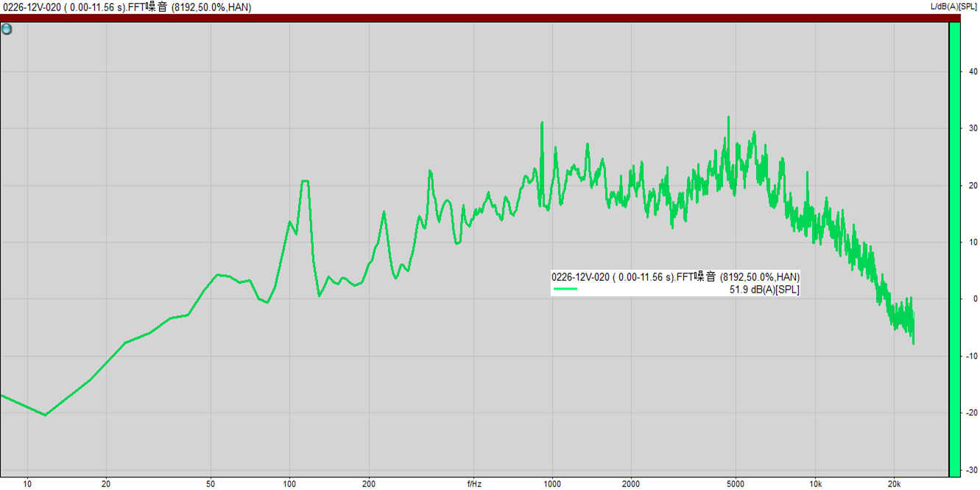The image size is (980, 490).
Task: Click the -30 label on level axis
Action: (x=971, y=470)
